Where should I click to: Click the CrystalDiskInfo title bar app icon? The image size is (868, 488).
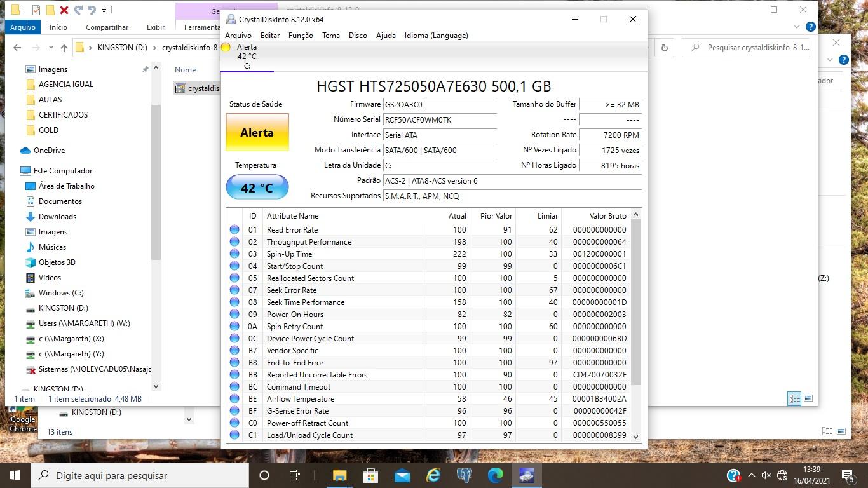(x=231, y=19)
